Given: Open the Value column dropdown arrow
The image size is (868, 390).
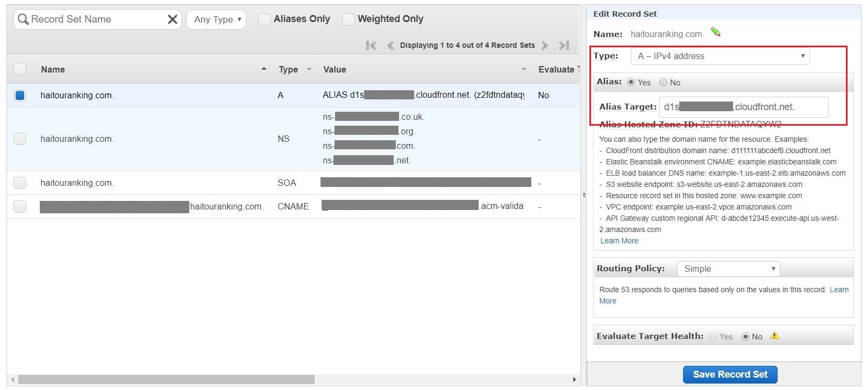Looking at the screenshot, I should coord(524,69).
